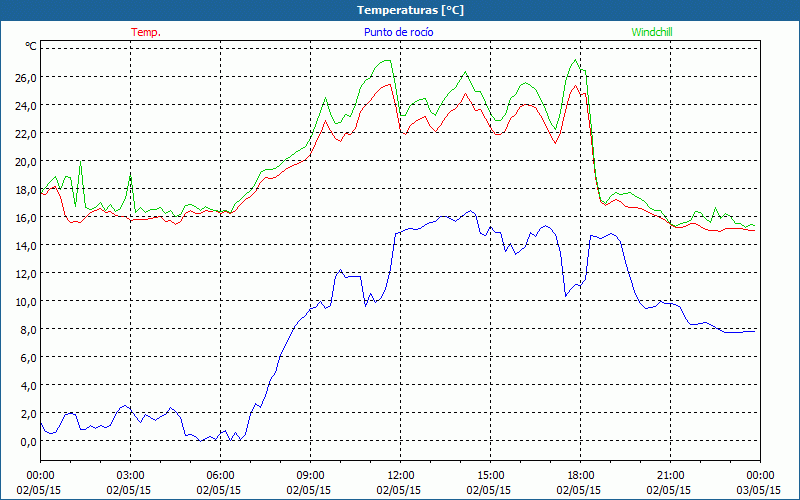Click the Temp. legend label

point(146,32)
